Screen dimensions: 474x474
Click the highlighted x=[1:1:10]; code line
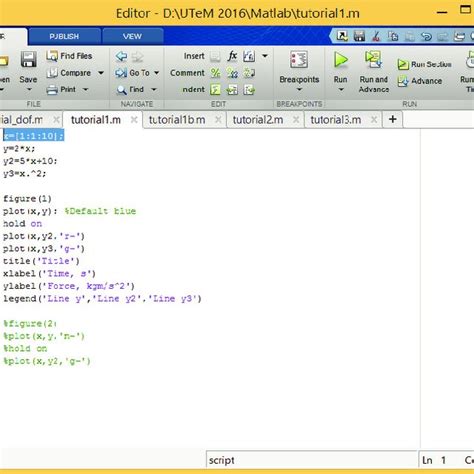pyautogui.click(x=34, y=136)
